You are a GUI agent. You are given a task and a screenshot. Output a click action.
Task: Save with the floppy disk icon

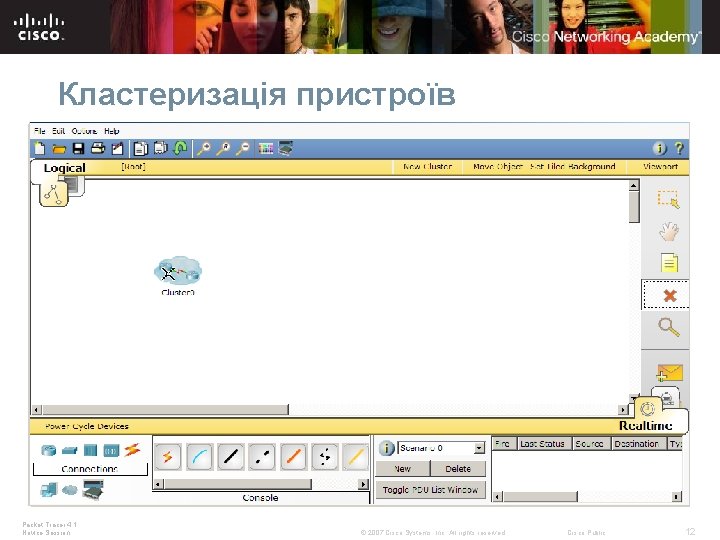[x=79, y=148]
